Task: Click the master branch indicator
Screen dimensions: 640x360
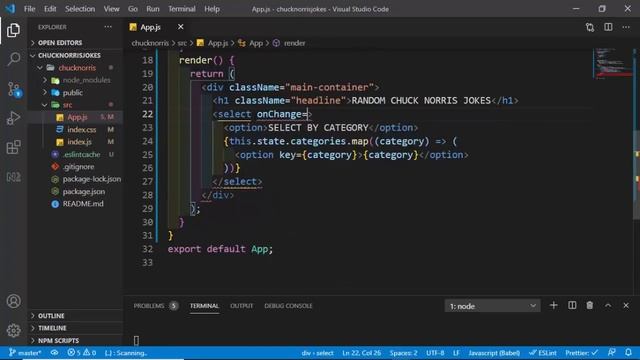Action: (25, 353)
